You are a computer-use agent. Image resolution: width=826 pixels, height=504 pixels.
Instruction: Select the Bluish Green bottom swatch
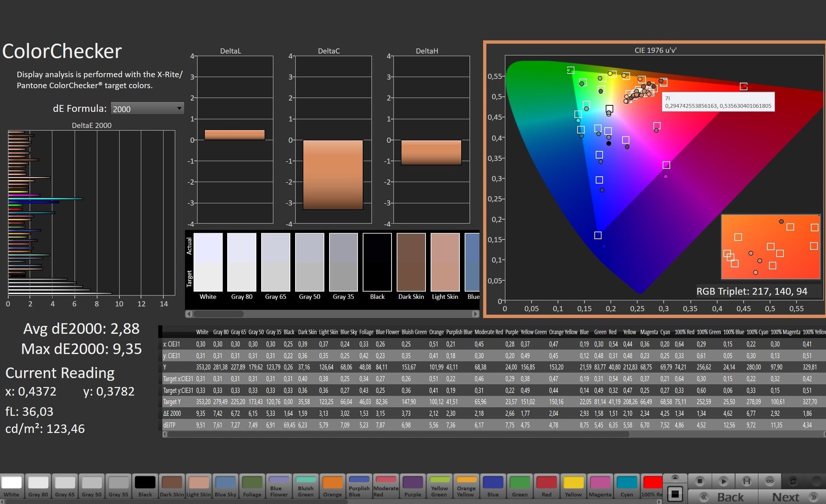[x=305, y=486]
